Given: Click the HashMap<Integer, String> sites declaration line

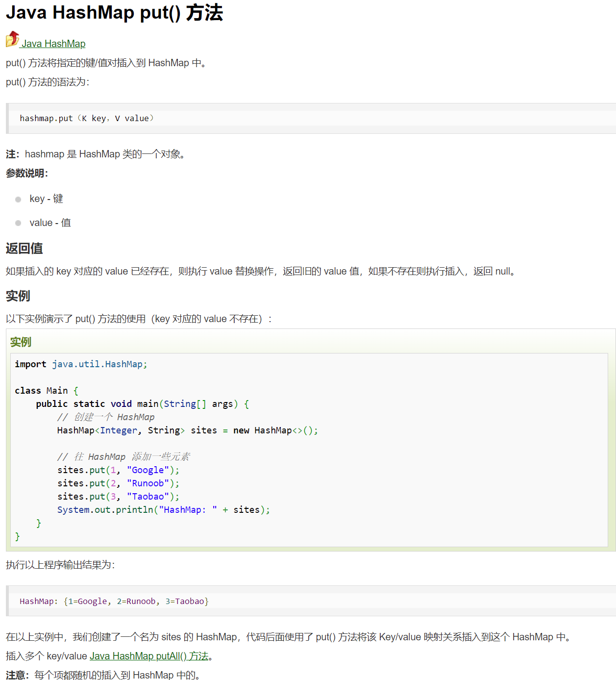Looking at the screenshot, I should coord(188,430).
